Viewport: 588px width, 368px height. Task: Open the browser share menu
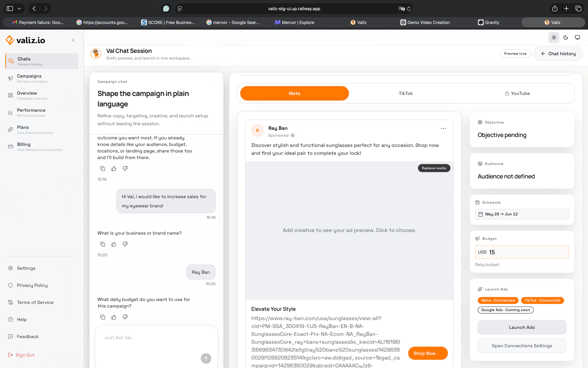pos(555,9)
